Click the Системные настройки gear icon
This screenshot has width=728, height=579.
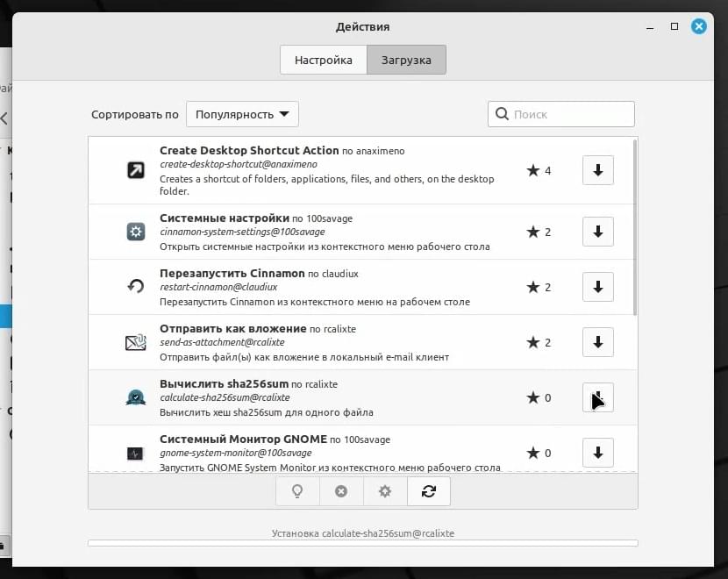(x=136, y=232)
